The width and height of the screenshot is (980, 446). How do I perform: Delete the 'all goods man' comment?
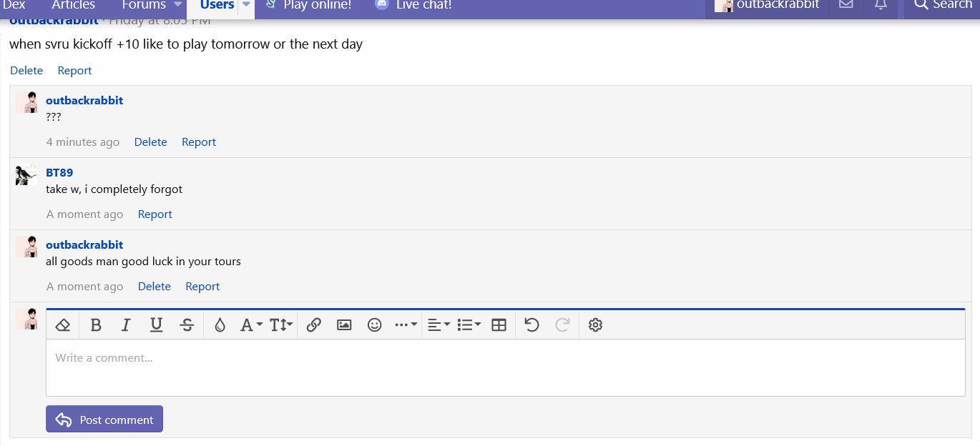[x=155, y=287]
